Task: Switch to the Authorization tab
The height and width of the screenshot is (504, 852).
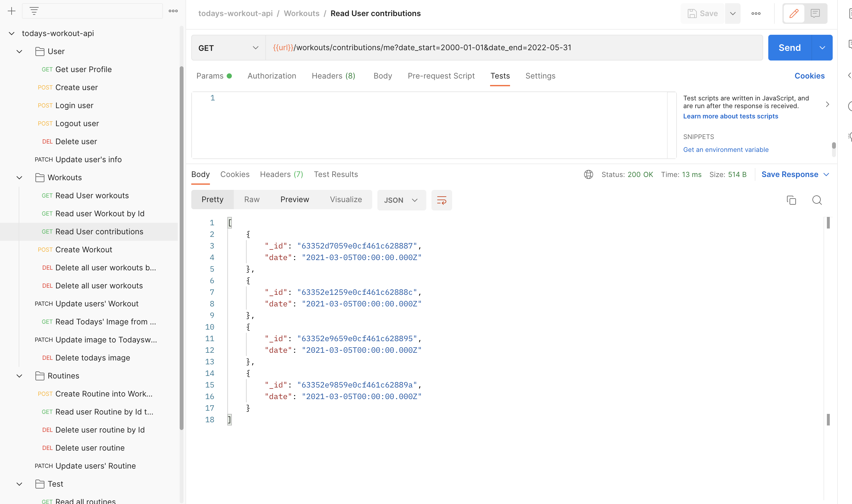Action: click(272, 76)
